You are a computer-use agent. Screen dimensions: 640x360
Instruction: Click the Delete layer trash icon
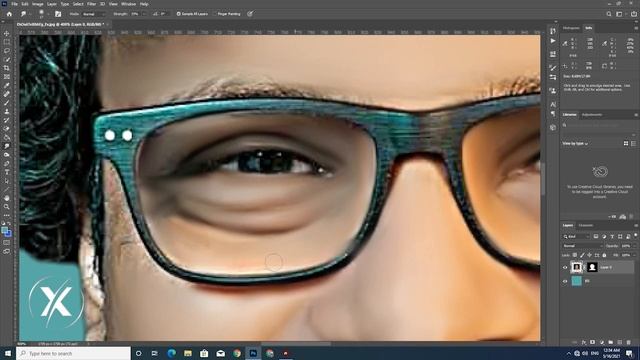pyautogui.click(x=629, y=342)
